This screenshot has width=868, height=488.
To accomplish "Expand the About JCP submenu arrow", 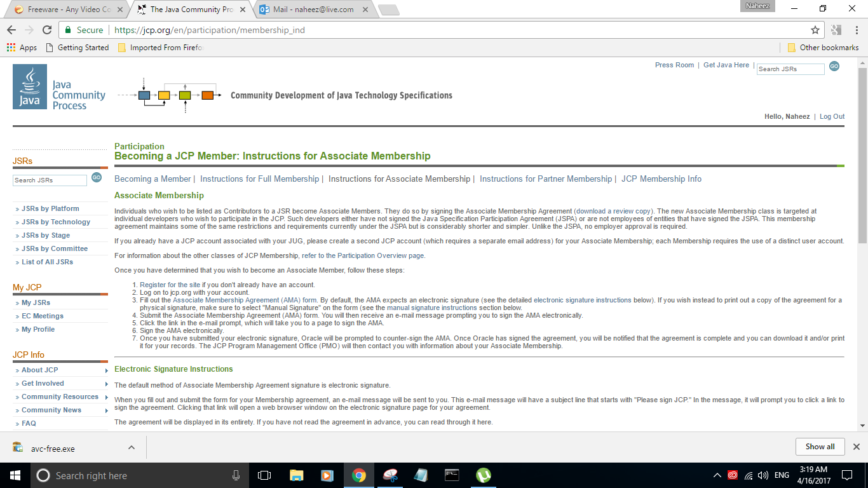I will pos(106,370).
